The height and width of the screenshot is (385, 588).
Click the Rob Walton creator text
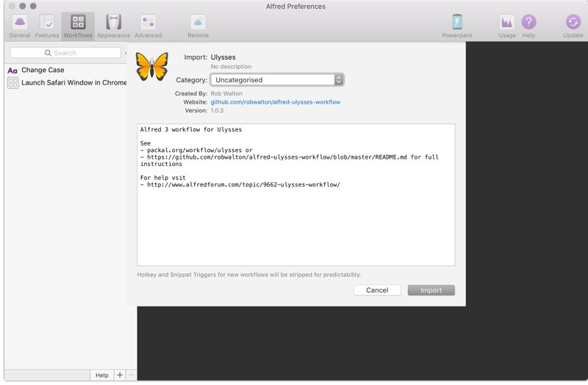[x=226, y=93]
